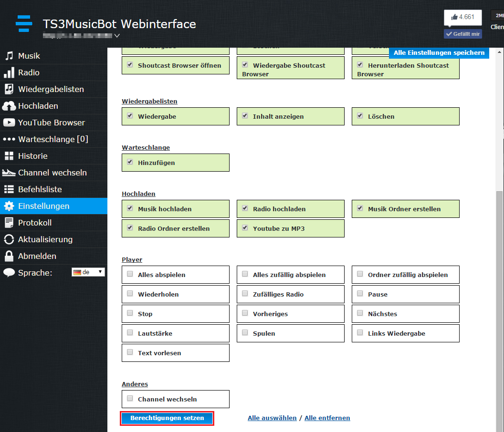The image size is (504, 432).
Task: Toggle Radio Ordner erstellen checkbox
Action: tap(130, 228)
